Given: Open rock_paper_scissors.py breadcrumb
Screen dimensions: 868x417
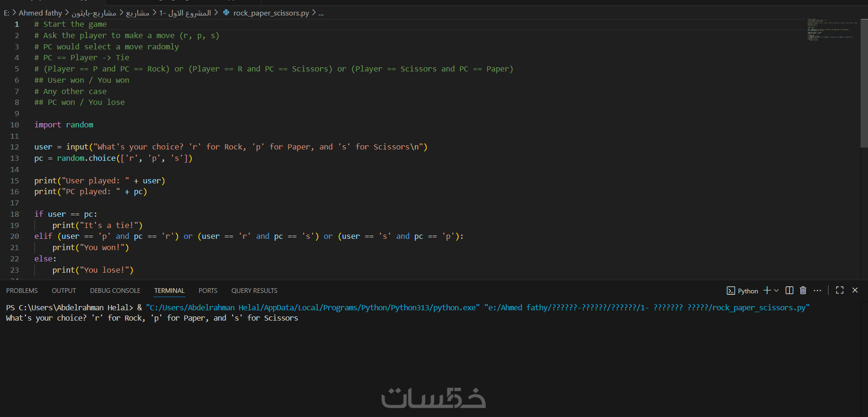Looking at the screenshot, I should [x=271, y=13].
